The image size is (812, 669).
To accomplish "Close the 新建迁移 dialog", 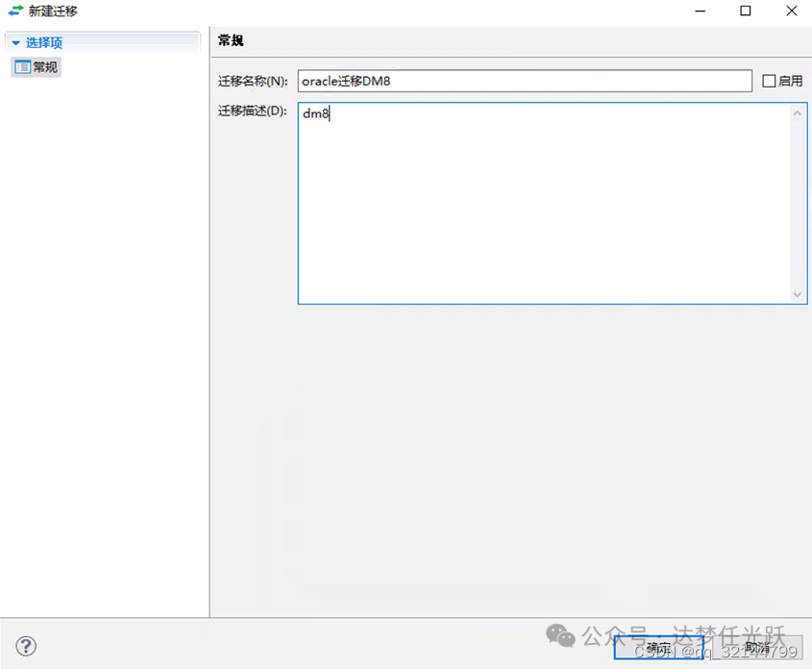I will 791,11.
